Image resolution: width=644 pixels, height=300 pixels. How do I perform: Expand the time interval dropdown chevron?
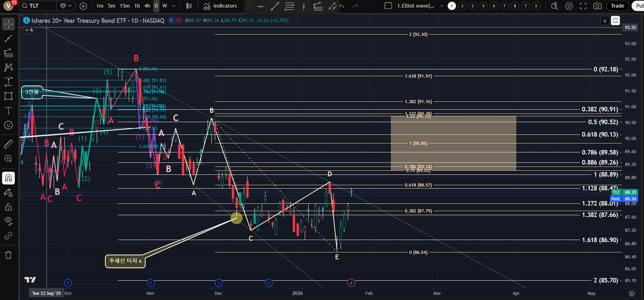pyautogui.click(x=174, y=6)
